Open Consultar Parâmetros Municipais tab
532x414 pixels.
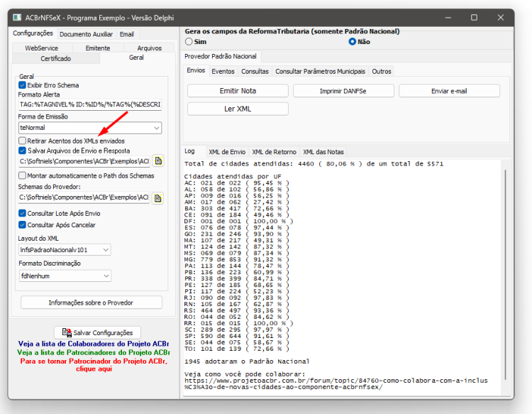pos(321,72)
